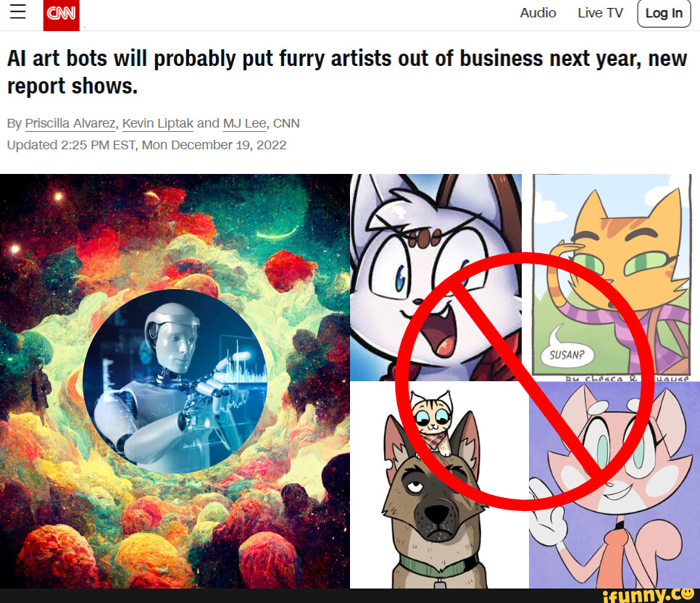Open author Priscilla Alvarez's profile
This screenshot has height=603, width=700.
(70, 123)
